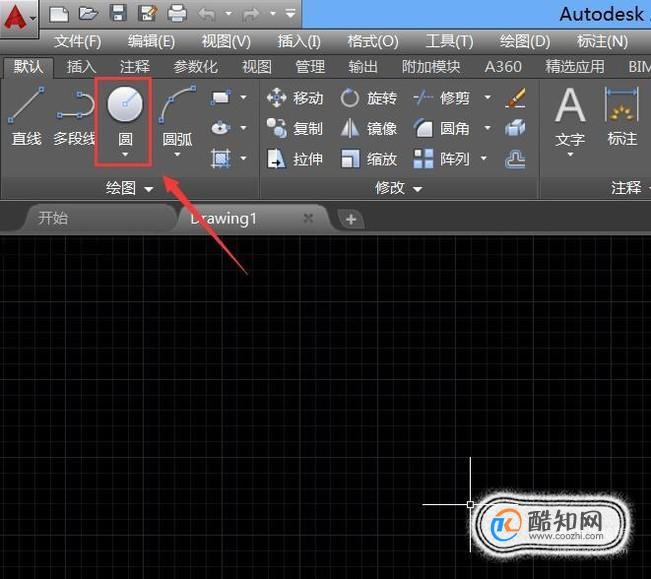Select the 圆 circle tool
This screenshot has width=651, height=579.
(x=125, y=114)
